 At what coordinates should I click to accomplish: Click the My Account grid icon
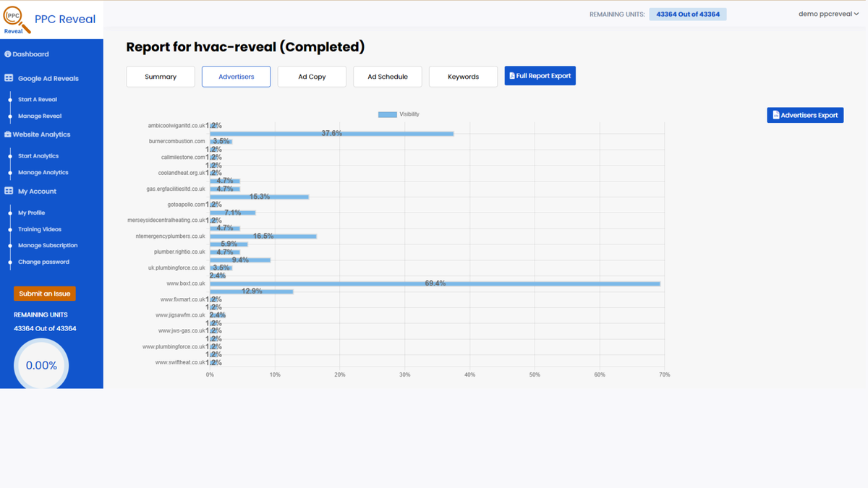pyautogui.click(x=9, y=191)
